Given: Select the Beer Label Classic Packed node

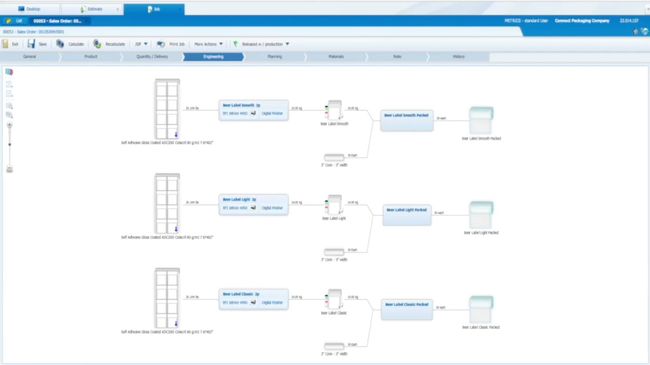Looking at the screenshot, I should point(407,310).
